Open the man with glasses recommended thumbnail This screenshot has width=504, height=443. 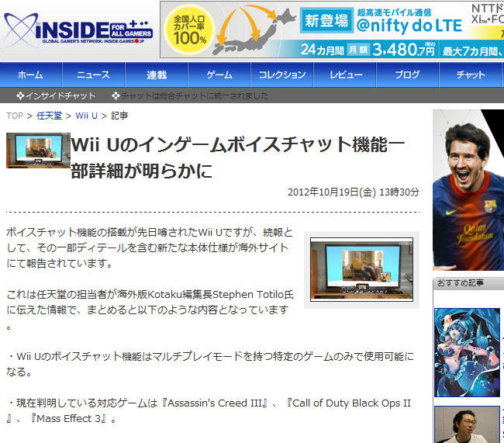[x=467, y=424]
